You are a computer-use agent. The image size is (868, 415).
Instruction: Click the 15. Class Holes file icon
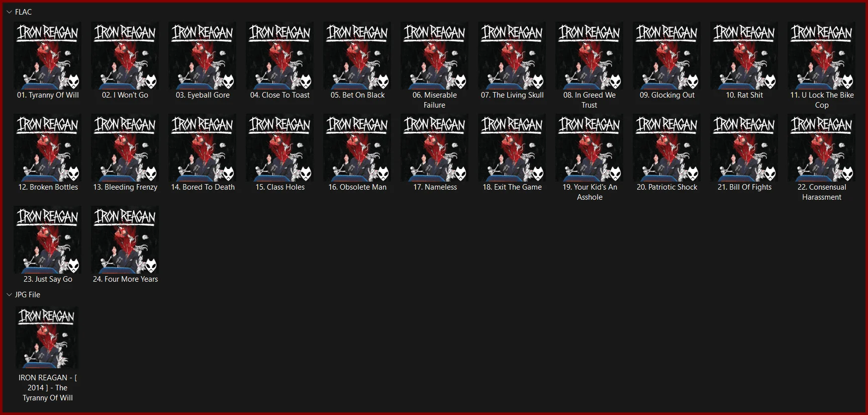coord(280,148)
